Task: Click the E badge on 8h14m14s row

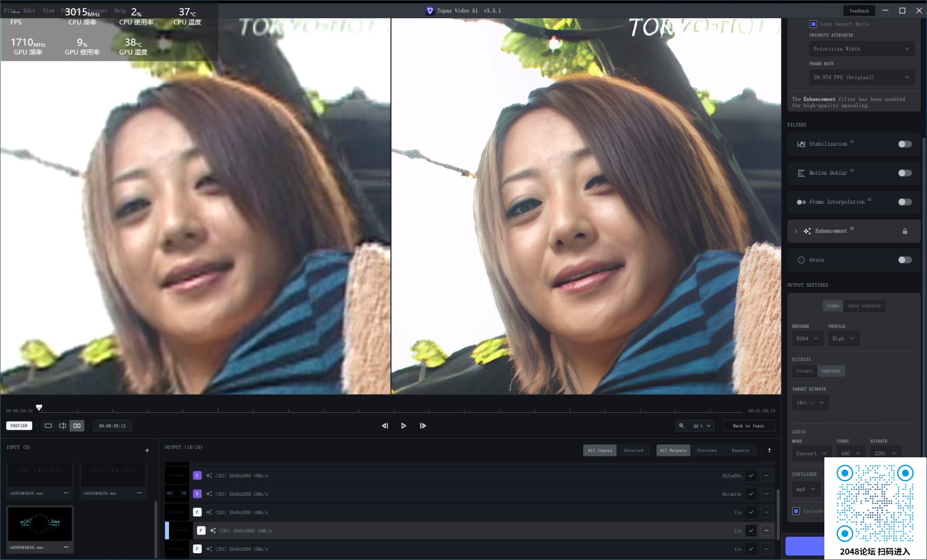Action: [x=197, y=494]
